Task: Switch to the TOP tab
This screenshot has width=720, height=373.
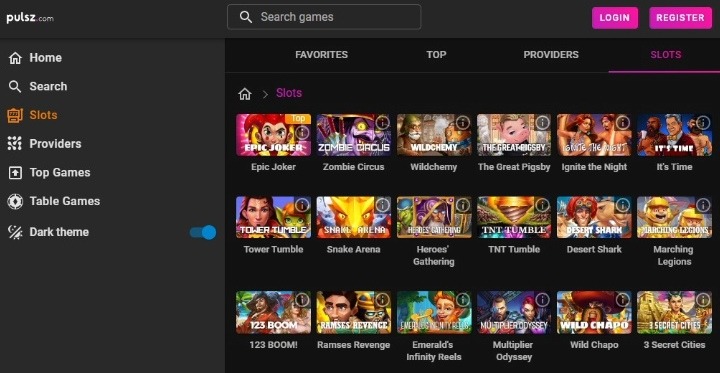Action: [436, 55]
